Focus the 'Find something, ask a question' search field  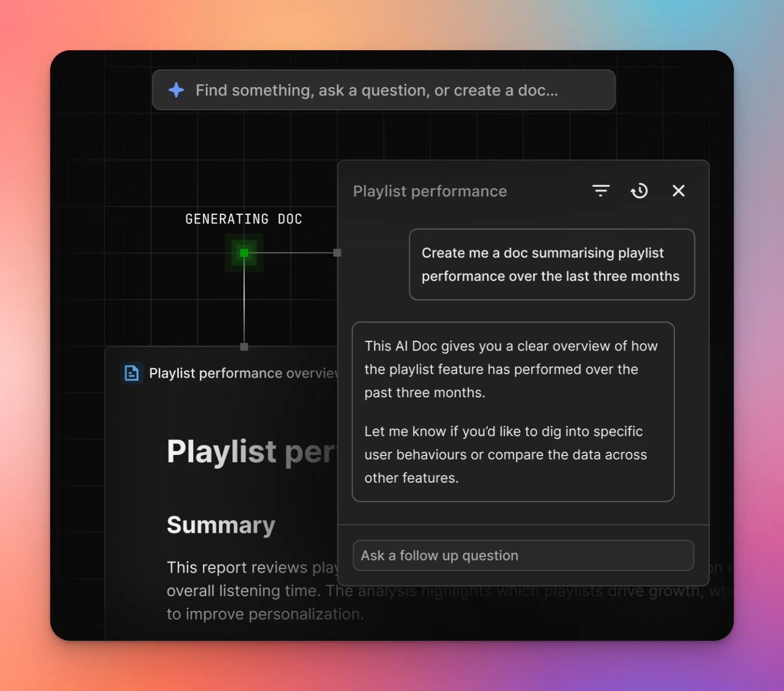[x=382, y=90]
